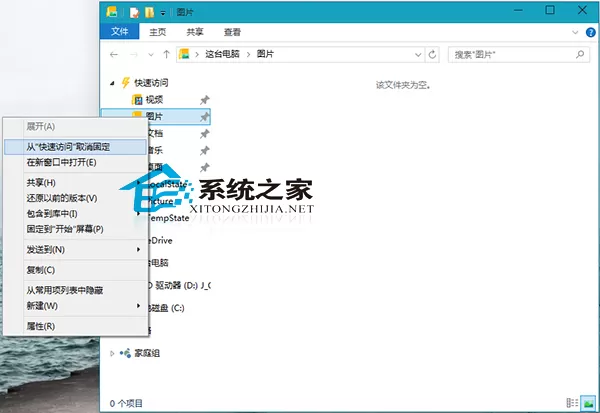Open recent locations dropdown arrow
Viewport: 600px width, 413px height.
151,55
